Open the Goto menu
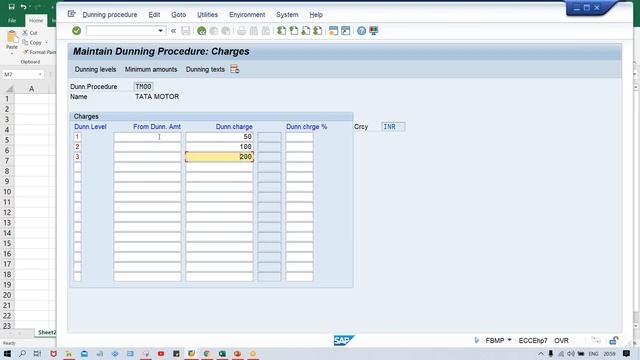This screenshot has width=640, height=360. click(x=178, y=15)
